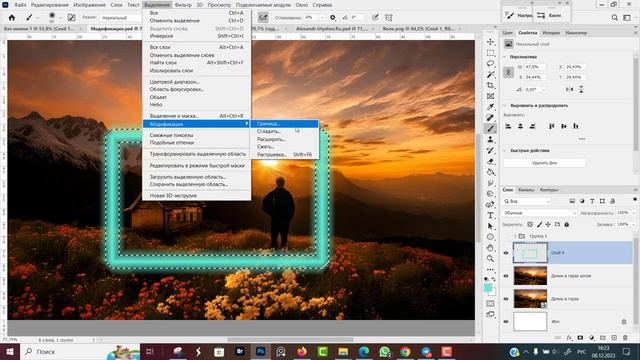Create a new layer icon
640x360 pixels.
pyautogui.click(x=614, y=338)
